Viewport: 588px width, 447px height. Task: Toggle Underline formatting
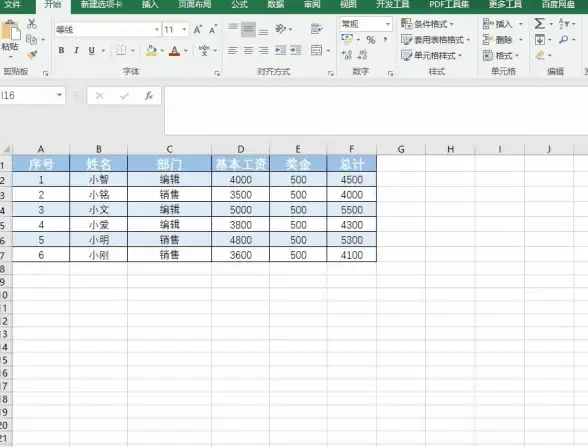[92, 51]
